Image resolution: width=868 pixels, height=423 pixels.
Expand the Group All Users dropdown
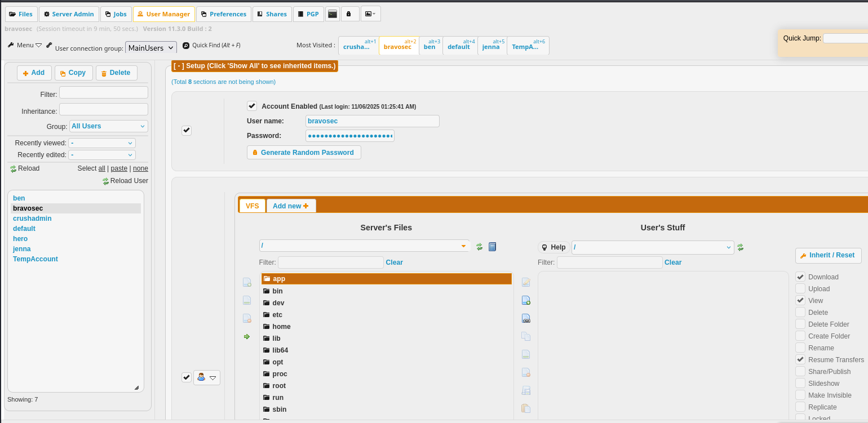pyautogui.click(x=108, y=126)
